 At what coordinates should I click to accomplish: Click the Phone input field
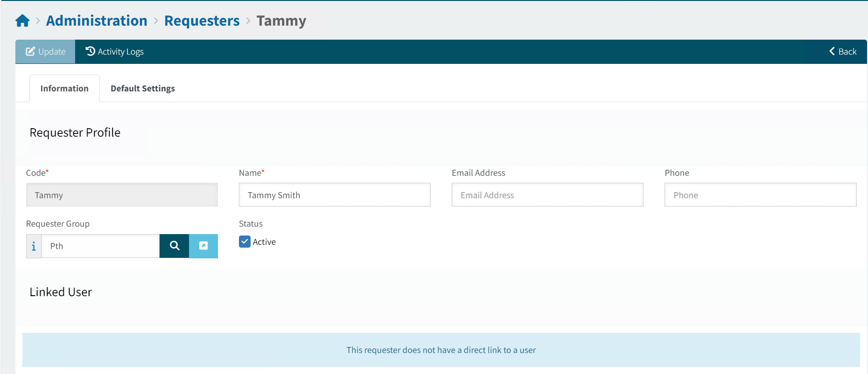(x=760, y=195)
